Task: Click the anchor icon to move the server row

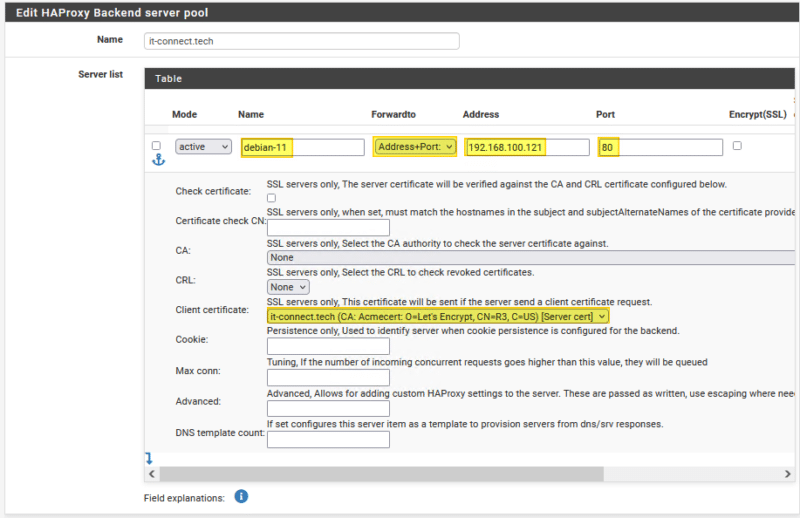Action: (157, 161)
